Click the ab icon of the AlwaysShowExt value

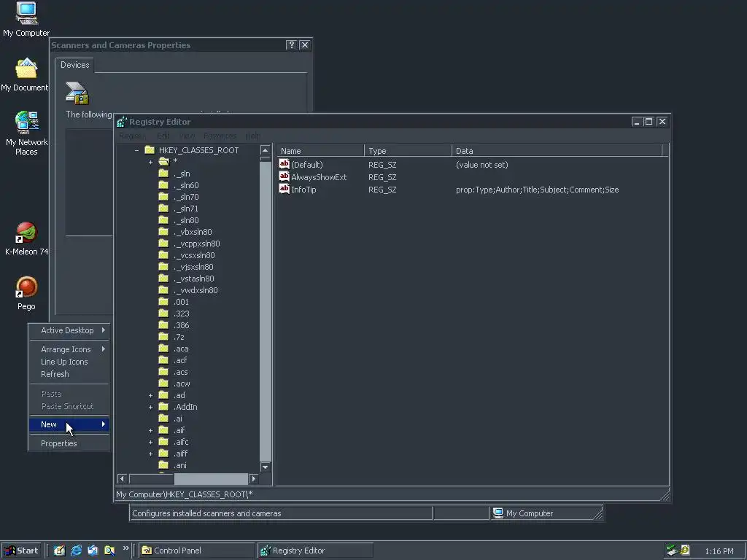point(284,176)
